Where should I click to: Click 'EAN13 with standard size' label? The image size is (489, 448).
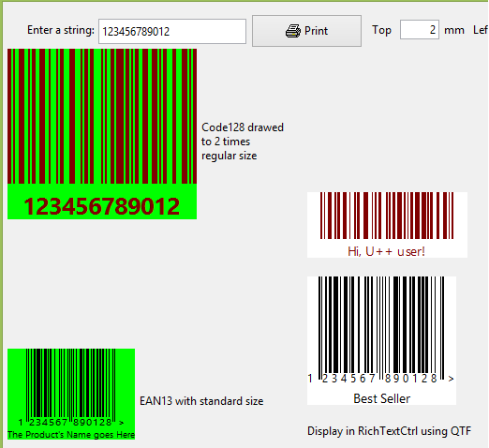click(201, 401)
